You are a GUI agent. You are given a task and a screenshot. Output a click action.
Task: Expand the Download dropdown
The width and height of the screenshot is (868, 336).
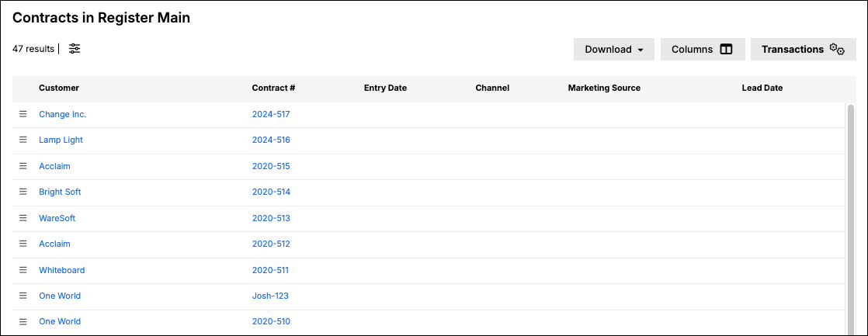(x=614, y=49)
